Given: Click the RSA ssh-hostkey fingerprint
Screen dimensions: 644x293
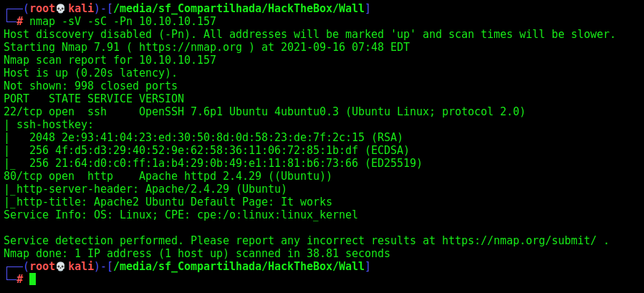Looking at the screenshot, I should tap(216, 138).
